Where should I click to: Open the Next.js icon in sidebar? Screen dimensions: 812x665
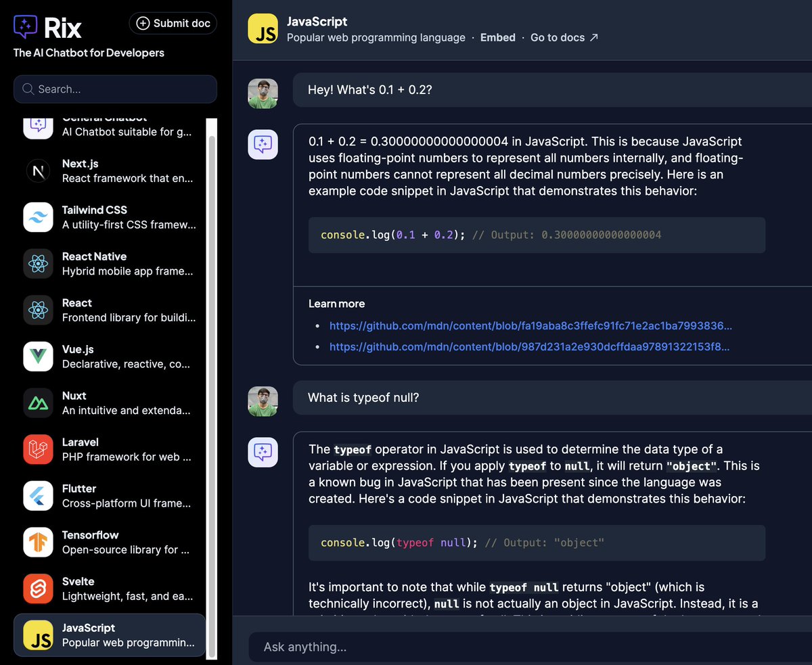click(38, 171)
